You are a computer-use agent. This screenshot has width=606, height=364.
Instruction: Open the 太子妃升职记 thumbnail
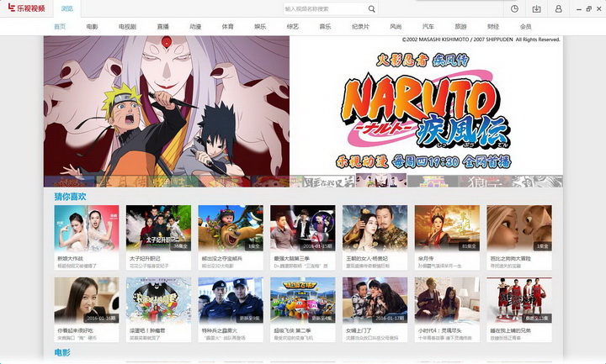158,228
